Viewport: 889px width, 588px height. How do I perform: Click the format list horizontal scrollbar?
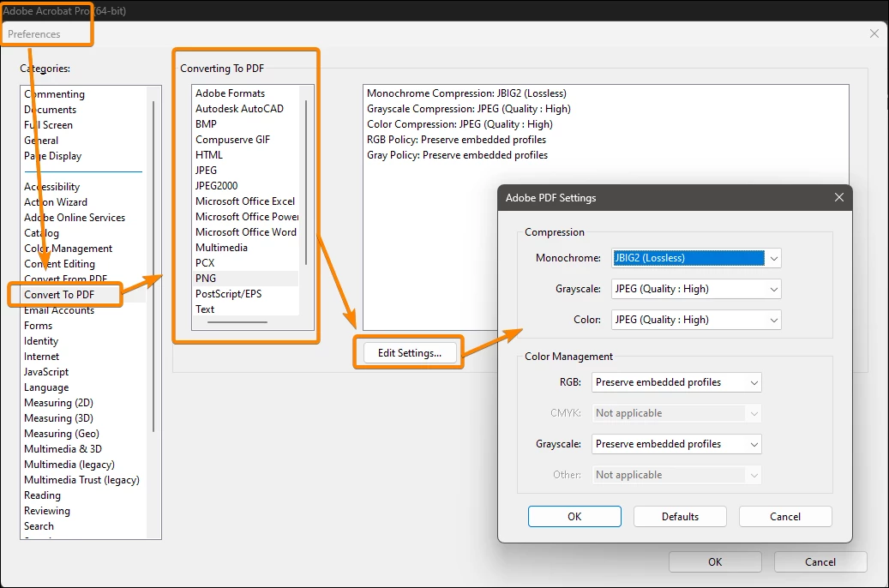point(237,322)
